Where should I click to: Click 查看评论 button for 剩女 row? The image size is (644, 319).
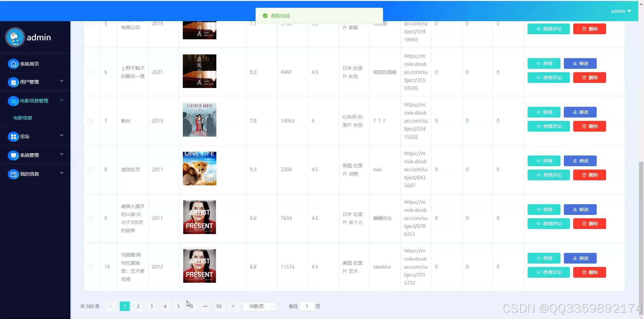[549, 126]
